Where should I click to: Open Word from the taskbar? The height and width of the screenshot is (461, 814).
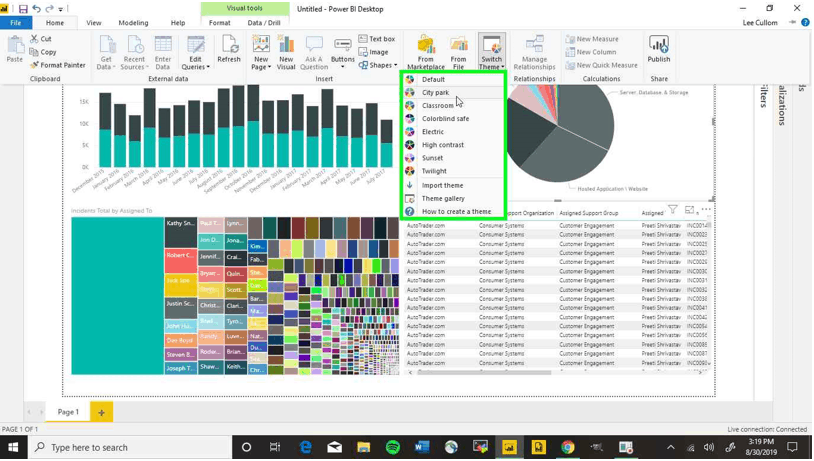422,448
